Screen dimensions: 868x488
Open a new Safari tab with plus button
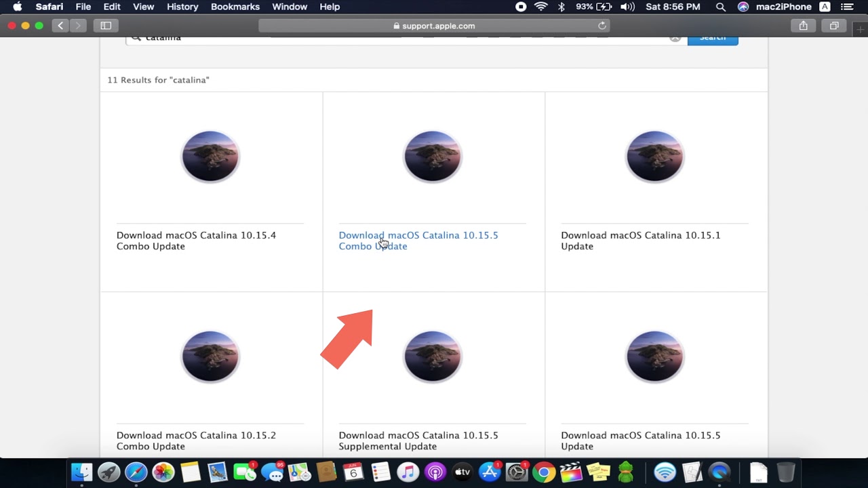861,30
